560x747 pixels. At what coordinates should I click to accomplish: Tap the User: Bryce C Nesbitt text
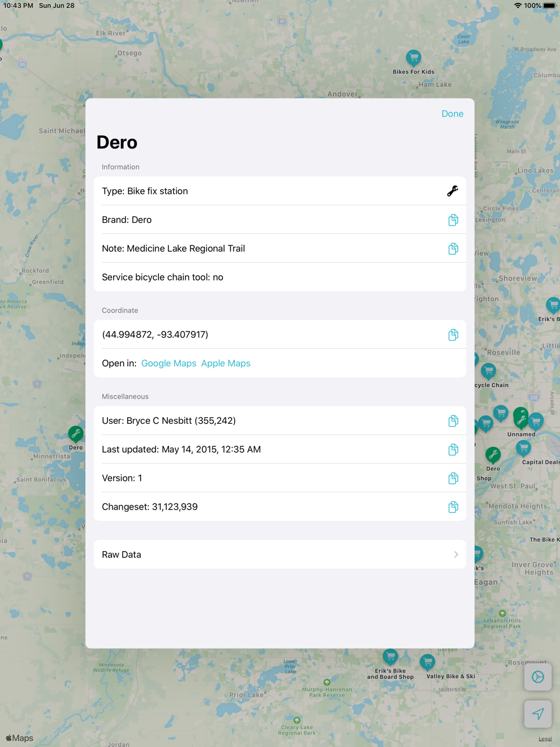[x=169, y=421]
